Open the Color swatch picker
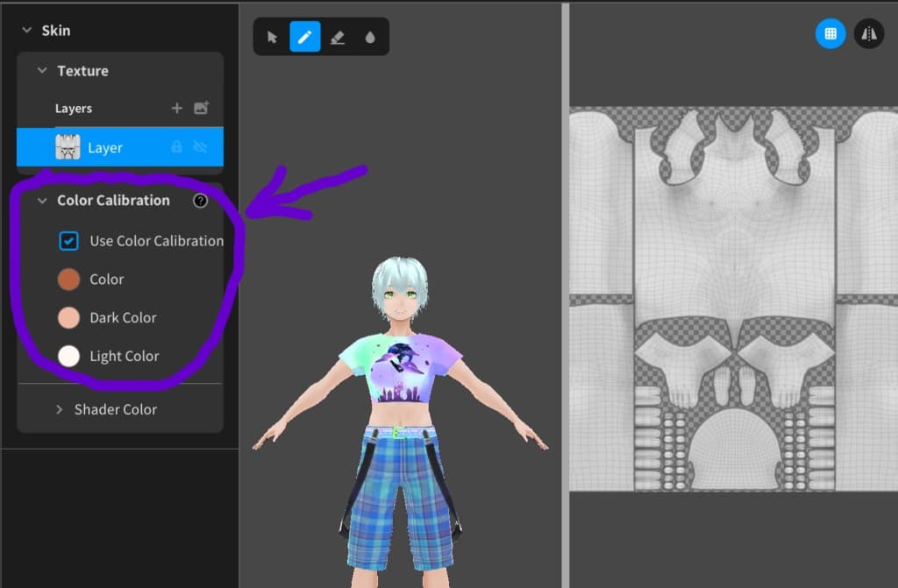The width and height of the screenshot is (898, 588). [x=68, y=280]
